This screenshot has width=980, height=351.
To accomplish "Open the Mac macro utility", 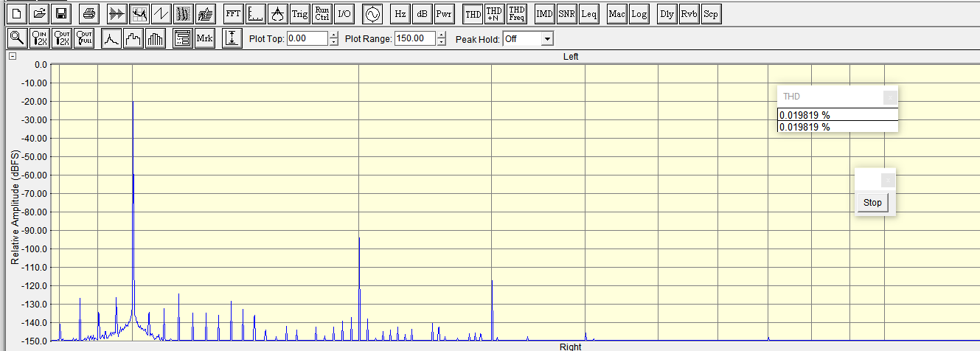I will click(617, 13).
